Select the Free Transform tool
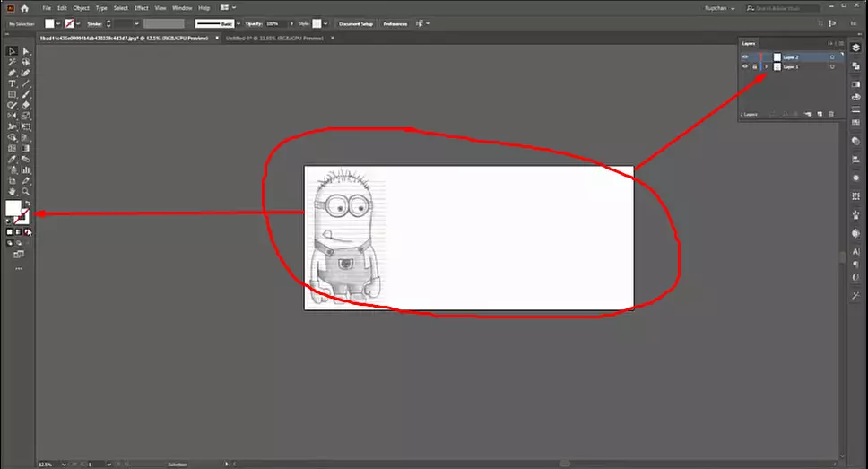The image size is (868, 469). (x=26, y=126)
